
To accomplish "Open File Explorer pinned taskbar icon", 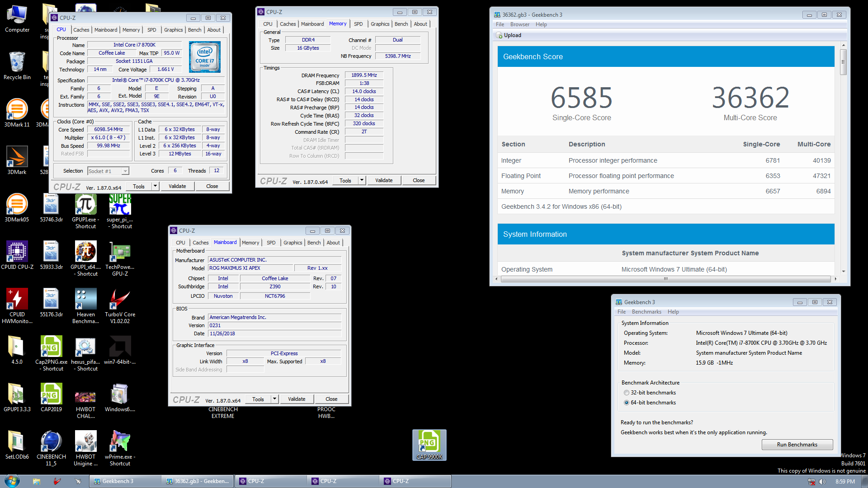I will tap(36, 481).
